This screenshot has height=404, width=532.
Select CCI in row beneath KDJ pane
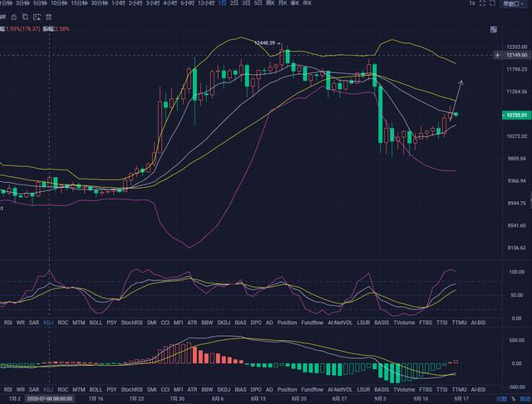[165, 323]
